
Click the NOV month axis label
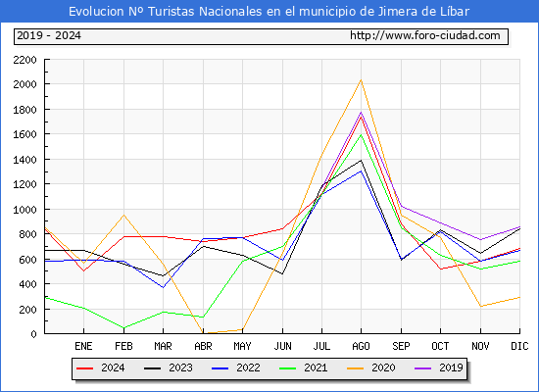click(x=480, y=346)
